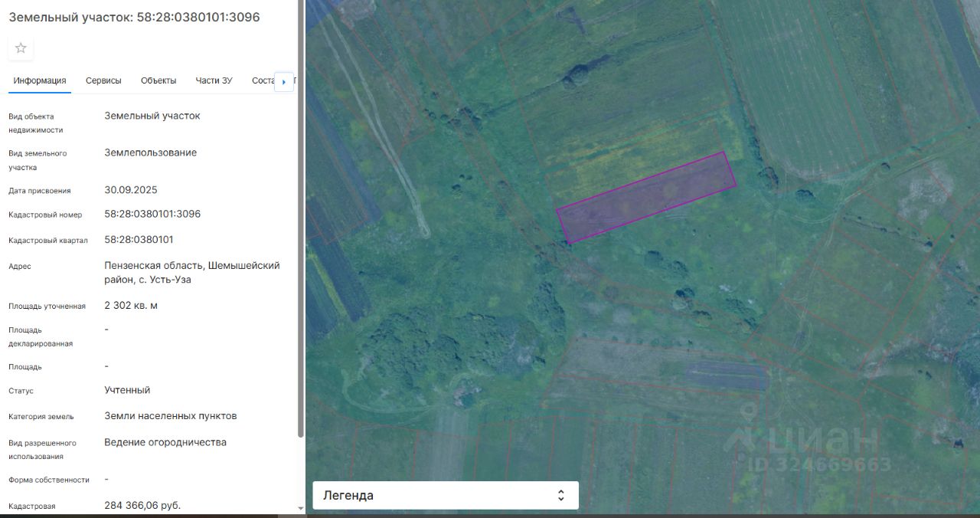Click the 'Категория земель' label

41,417
